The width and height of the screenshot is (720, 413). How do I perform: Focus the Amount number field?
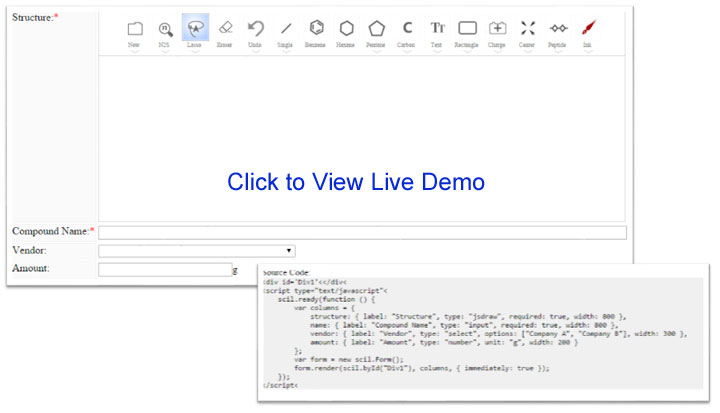pyautogui.click(x=165, y=270)
